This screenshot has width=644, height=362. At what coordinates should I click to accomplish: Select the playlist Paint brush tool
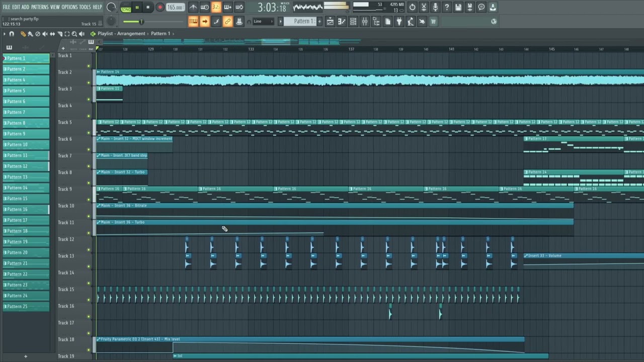coord(30,34)
